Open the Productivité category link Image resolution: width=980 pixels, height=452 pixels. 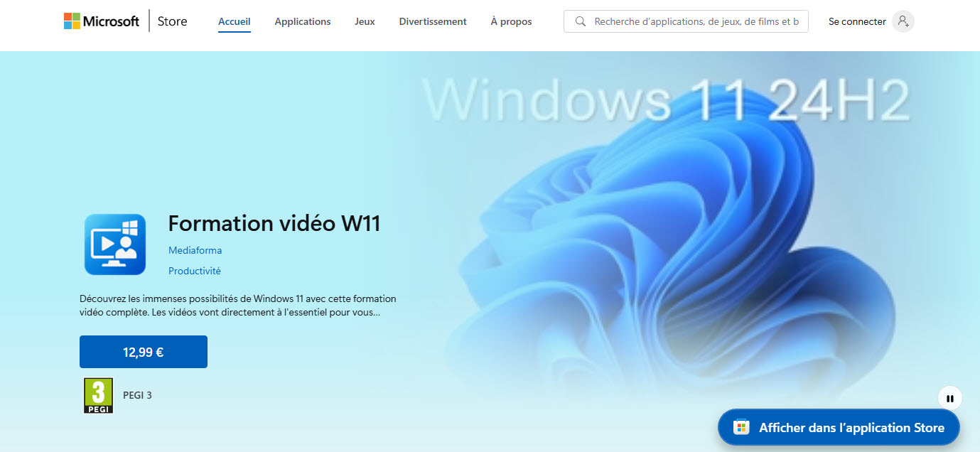195,271
